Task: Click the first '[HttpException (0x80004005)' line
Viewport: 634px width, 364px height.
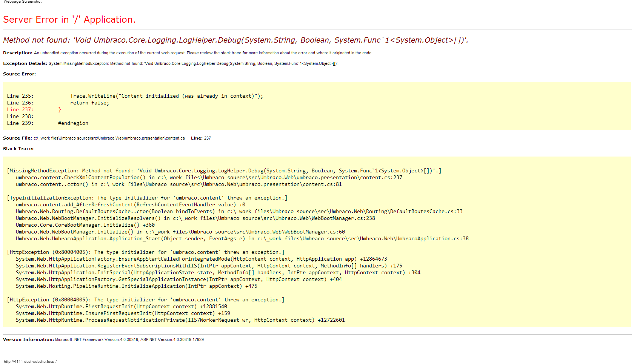Action: pyautogui.click(x=145, y=252)
